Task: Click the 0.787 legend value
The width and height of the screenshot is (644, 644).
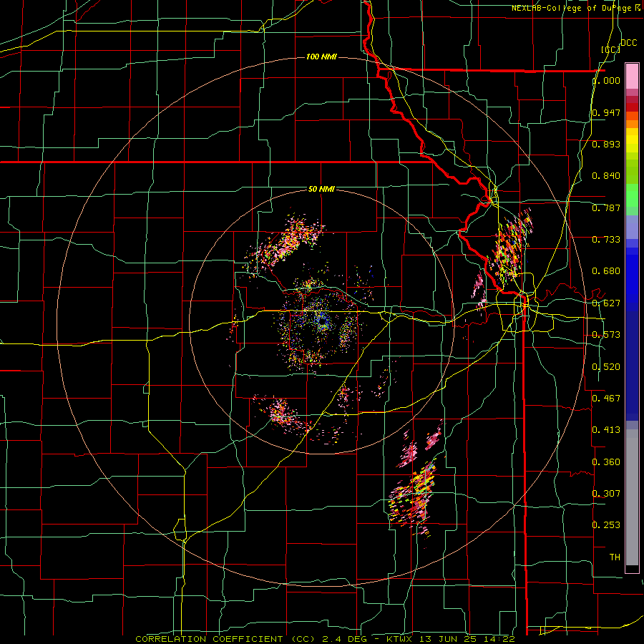Action: (x=606, y=208)
